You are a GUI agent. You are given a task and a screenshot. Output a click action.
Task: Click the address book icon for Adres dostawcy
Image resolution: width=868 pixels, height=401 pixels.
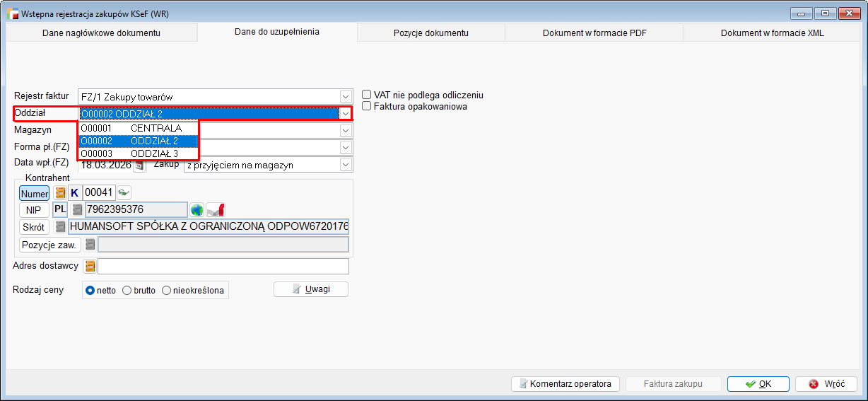point(90,267)
